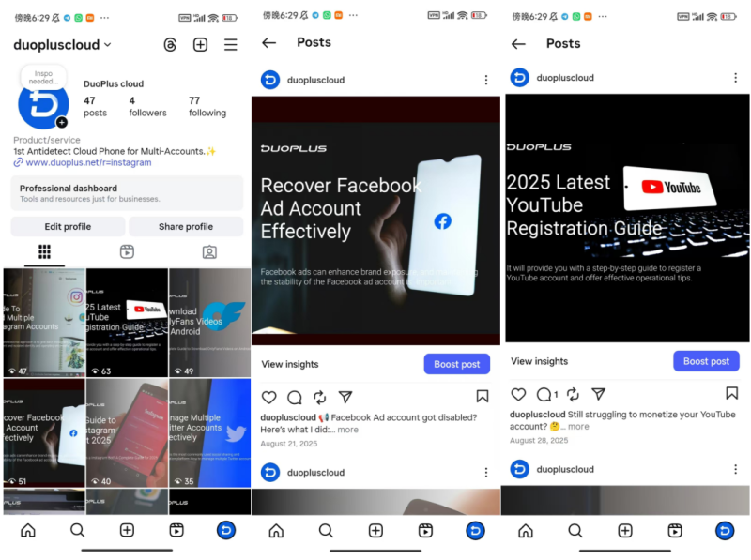Open Threads icon in profile header
751x560 pixels.
tap(170, 45)
